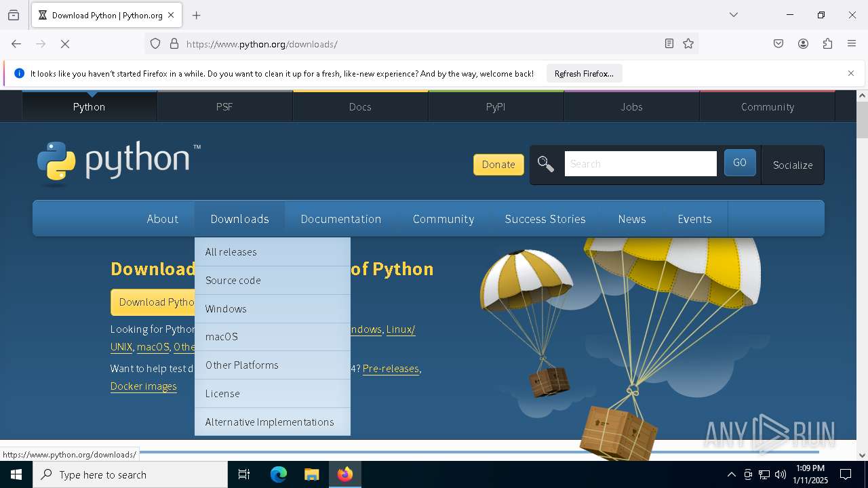Click the scrollbar down arrow
Viewport: 868px width, 488px height.
(863, 455)
